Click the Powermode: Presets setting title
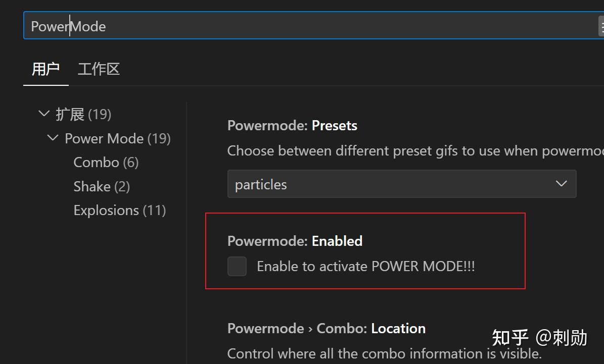604x364 pixels. (292, 125)
